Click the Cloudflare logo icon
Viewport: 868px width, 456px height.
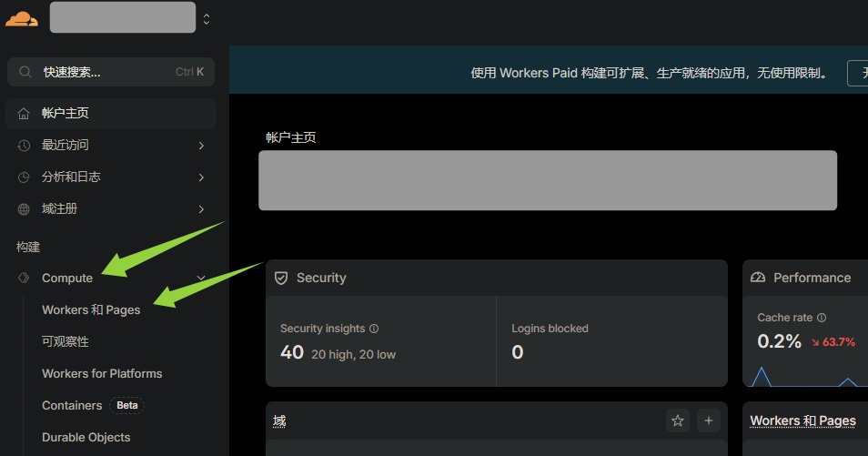[22, 17]
